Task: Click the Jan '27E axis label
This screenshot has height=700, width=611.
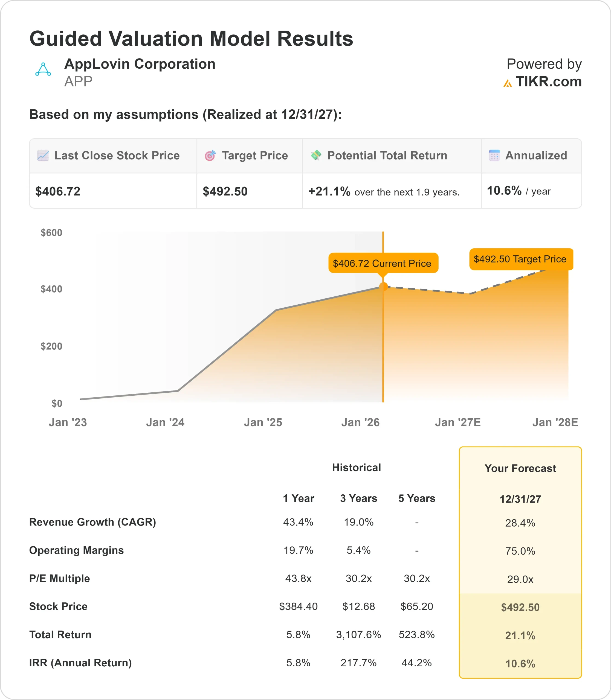Action: (x=457, y=422)
